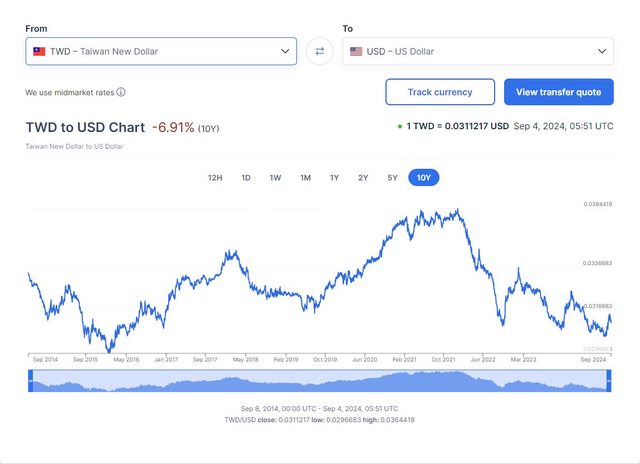Screen dimensions: 640x464
Task: Click the US flag icon
Action: click(x=356, y=51)
